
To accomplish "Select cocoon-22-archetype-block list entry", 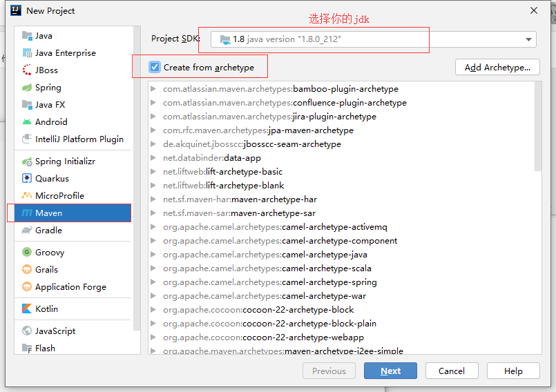I will coord(258,310).
